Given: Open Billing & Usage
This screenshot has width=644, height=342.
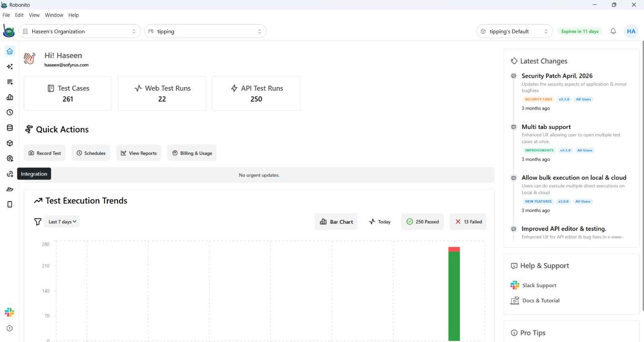Looking at the screenshot, I should tap(192, 153).
